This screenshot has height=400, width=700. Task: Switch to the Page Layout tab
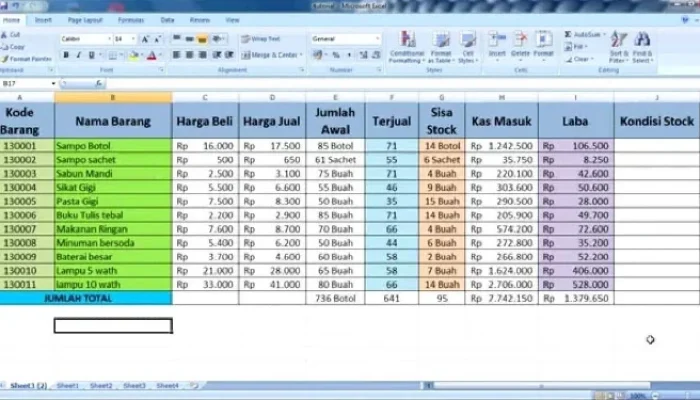coord(85,20)
